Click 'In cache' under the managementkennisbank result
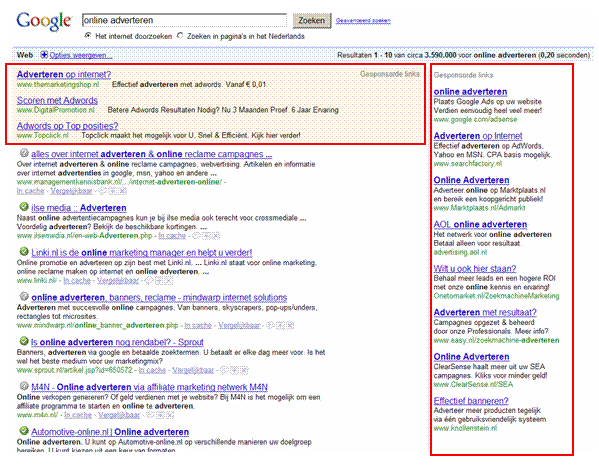 tap(30, 191)
